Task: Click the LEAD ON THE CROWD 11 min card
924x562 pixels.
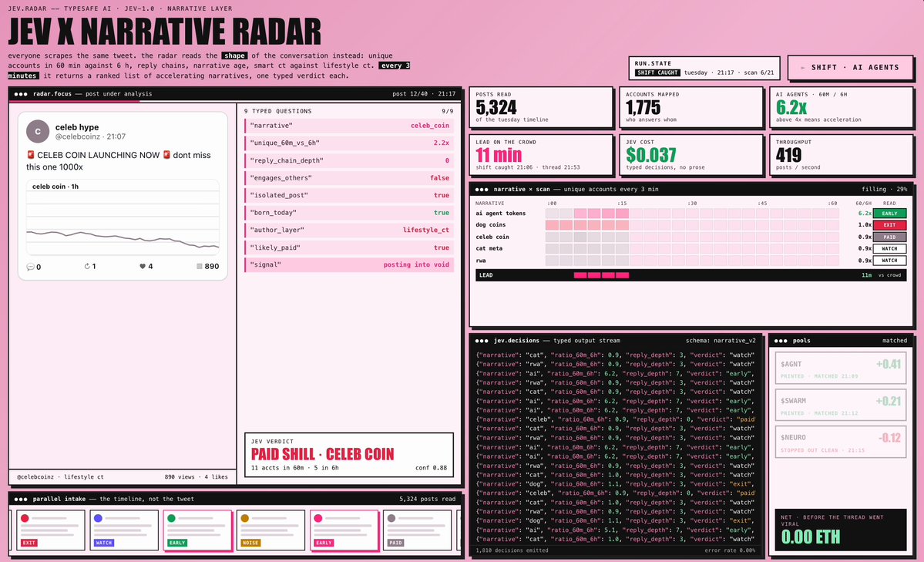Action: tap(542, 155)
